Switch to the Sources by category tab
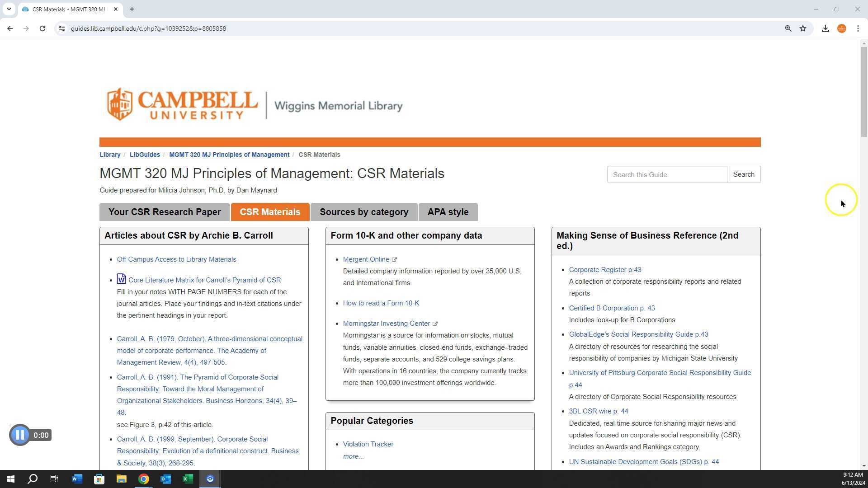 pyautogui.click(x=364, y=211)
